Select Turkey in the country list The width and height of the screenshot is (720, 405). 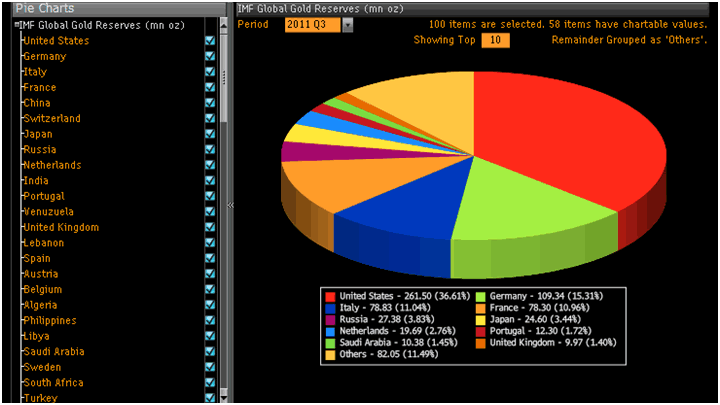[x=40, y=398]
